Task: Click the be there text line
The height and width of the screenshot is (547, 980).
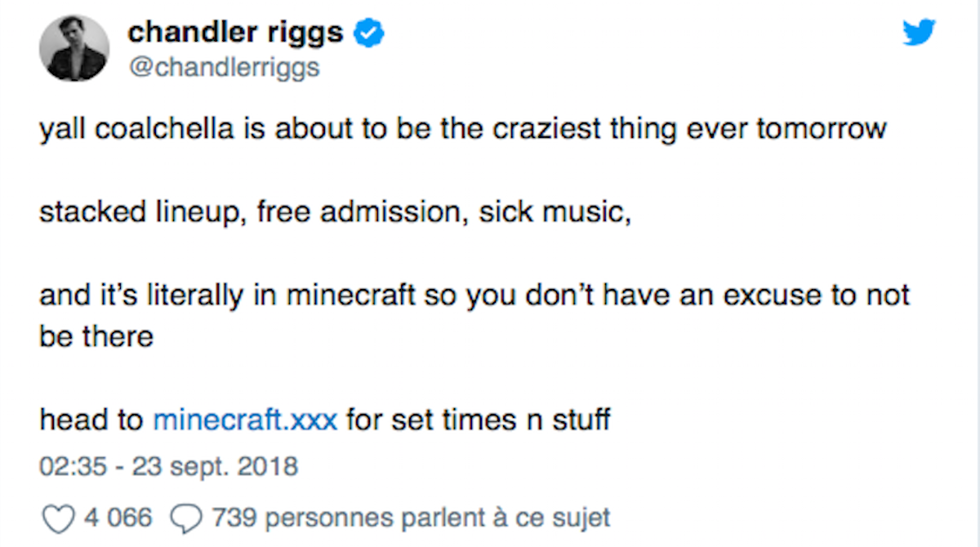Action: coord(96,336)
